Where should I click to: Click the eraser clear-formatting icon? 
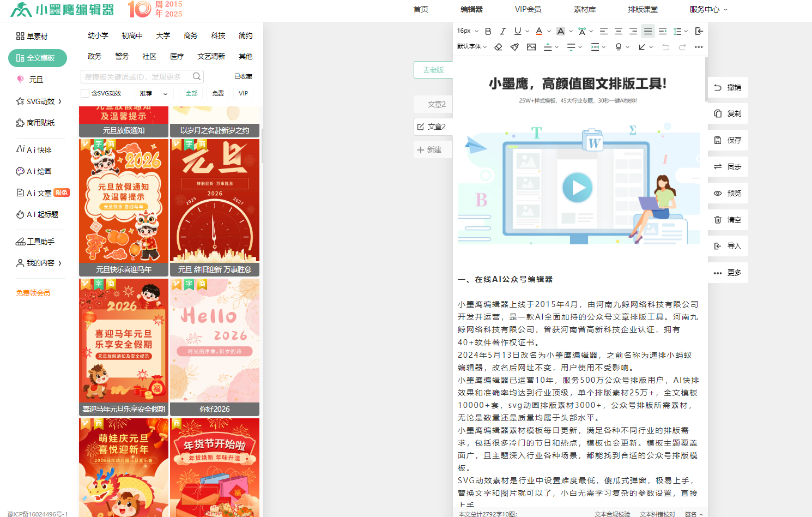pyautogui.click(x=498, y=47)
